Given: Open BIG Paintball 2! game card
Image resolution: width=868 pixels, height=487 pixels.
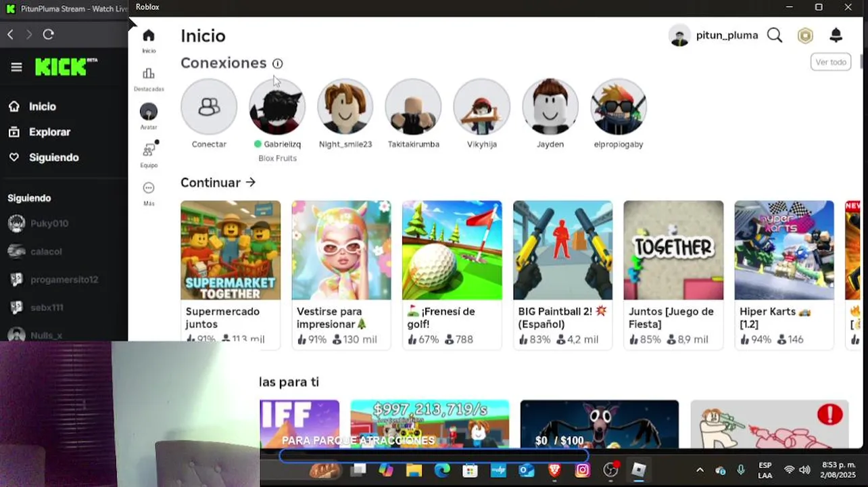Looking at the screenshot, I should click(563, 274).
